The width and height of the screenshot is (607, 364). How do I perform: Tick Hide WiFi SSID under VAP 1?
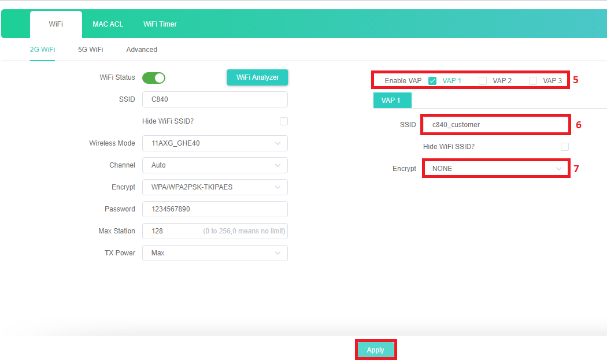[565, 147]
